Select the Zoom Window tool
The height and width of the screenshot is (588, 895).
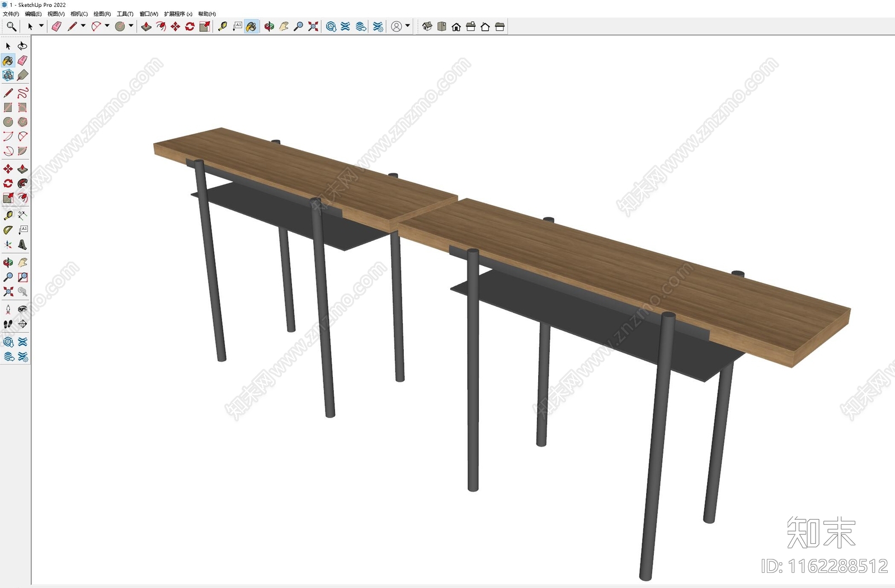click(22, 277)
